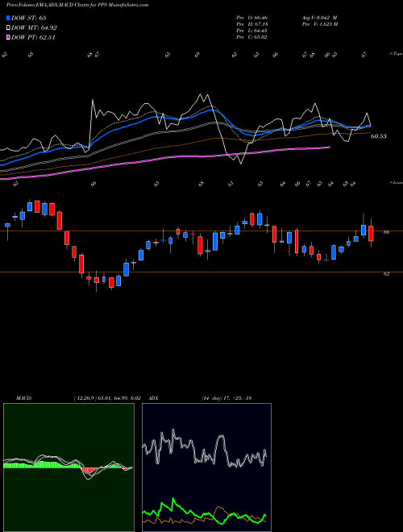Click the 66 price axis label
Viewport: 403px width, 532px height.
[x=386, y=232]
